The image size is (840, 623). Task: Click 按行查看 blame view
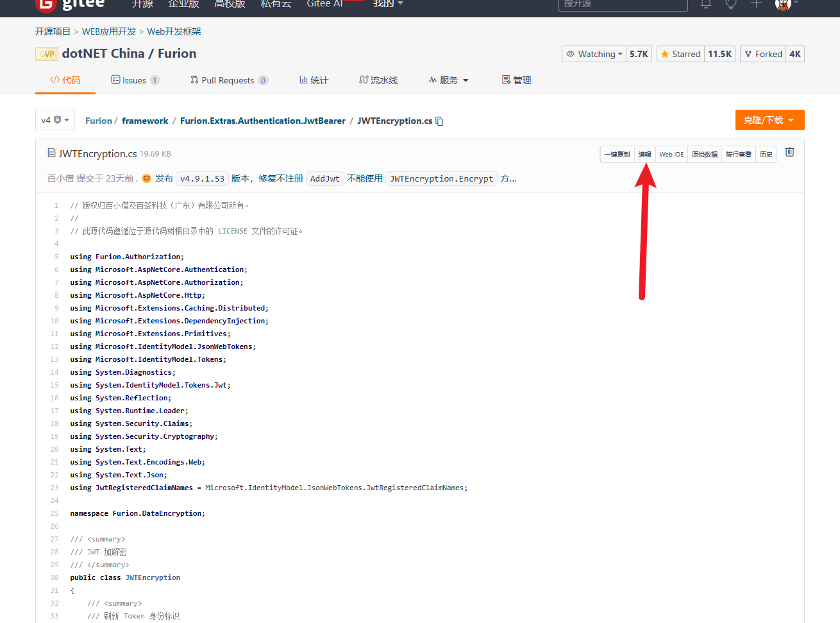[x=738, y=154]
